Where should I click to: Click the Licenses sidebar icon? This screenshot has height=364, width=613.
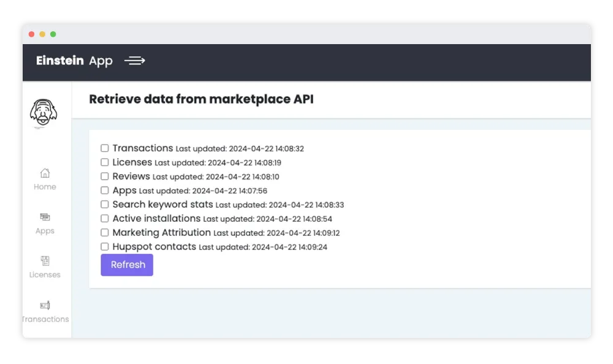click(x=45, y=261)
